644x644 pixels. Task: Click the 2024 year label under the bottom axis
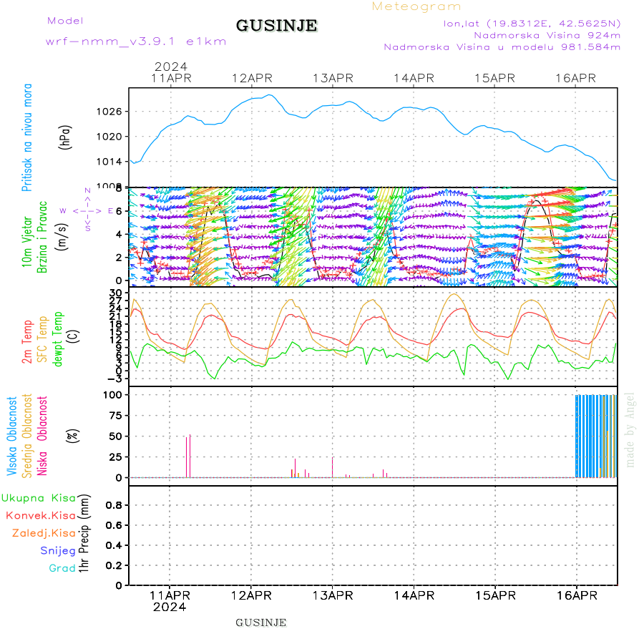point(170,607)
